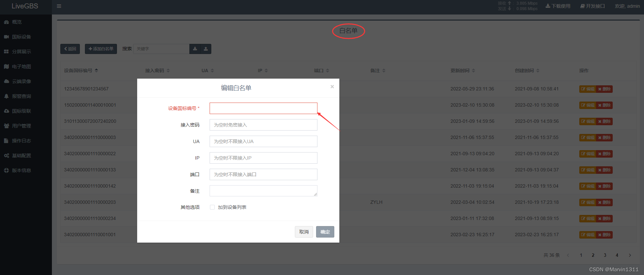The width and height of the screenshot is (644, 275).
Task: Go to pagination page 3
Action: (605, 255)
